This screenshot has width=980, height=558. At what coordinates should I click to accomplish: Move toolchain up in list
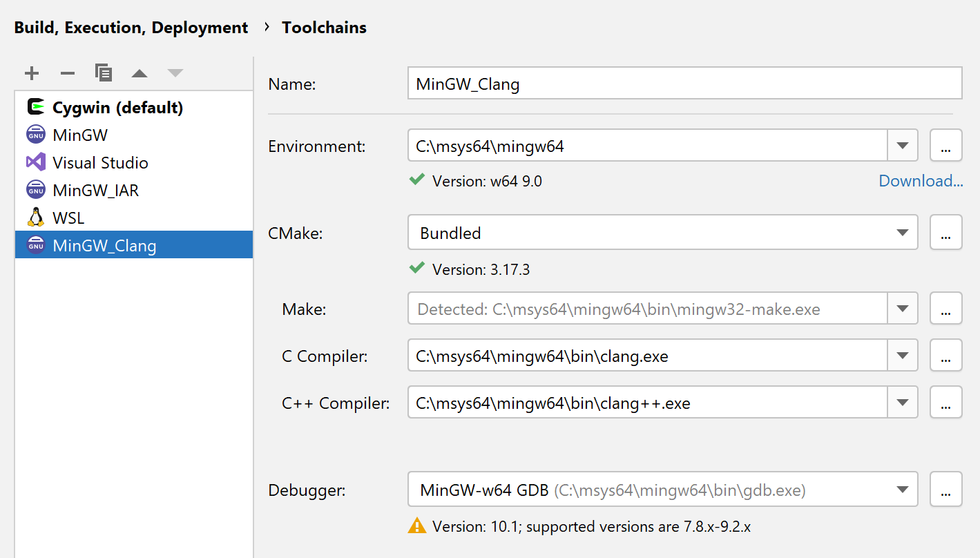(140, 73)
